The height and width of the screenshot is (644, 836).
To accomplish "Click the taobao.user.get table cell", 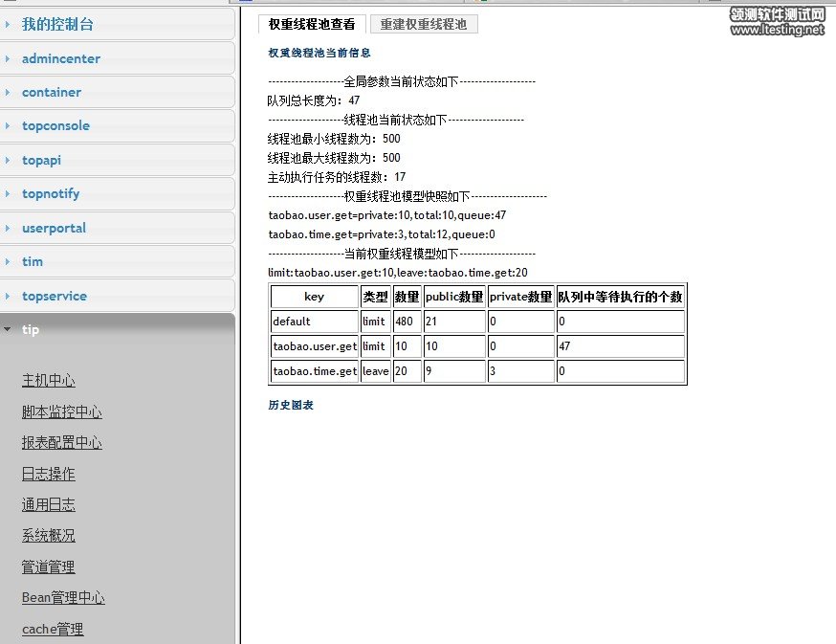I will click(314, 346).
